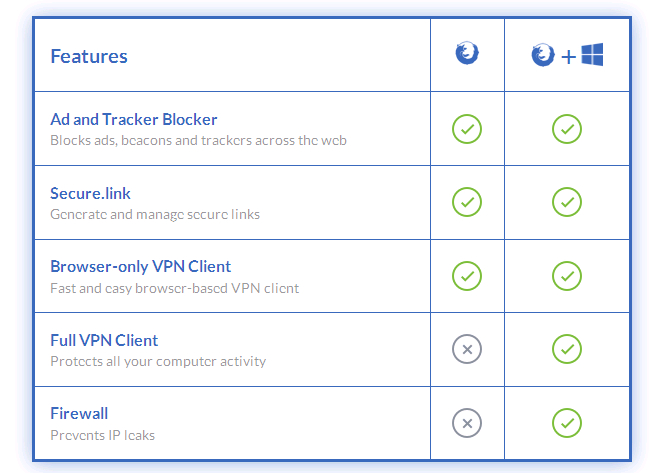
Task: Click Browser-only VPN checkmark in Firefox+Windows column
Action: pos(567,275)
